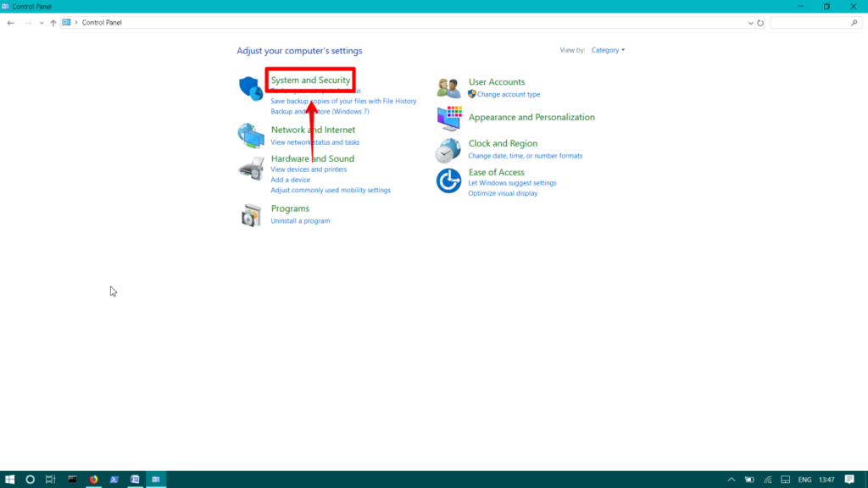This screenshot has height=488, width=868.
Task: Open Backup and Restore (Windows 7) link
Action: click(320, 112)
